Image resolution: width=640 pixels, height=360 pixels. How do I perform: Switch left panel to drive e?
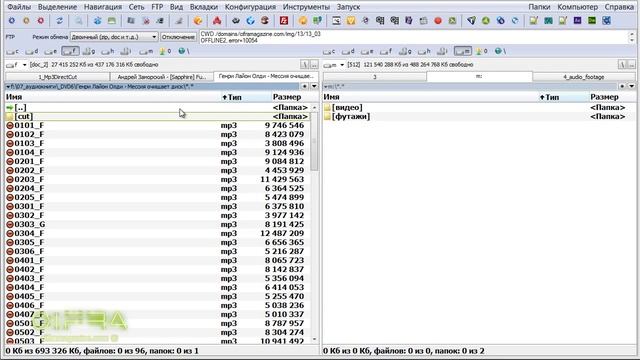tap(51, 51)
